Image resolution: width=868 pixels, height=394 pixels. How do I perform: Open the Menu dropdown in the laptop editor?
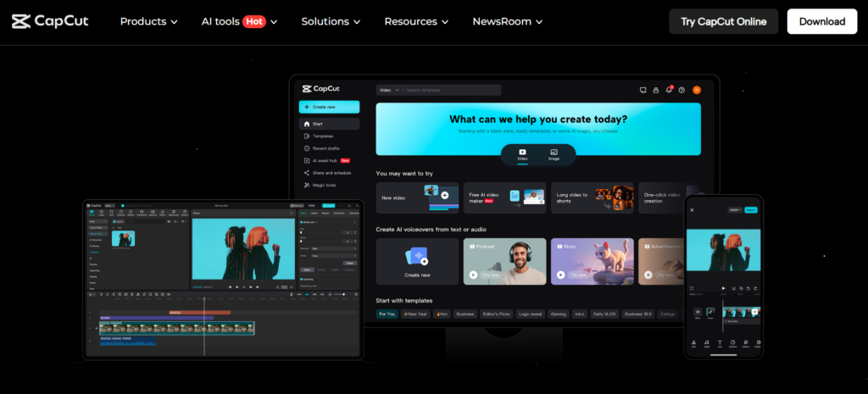point(109,205)
